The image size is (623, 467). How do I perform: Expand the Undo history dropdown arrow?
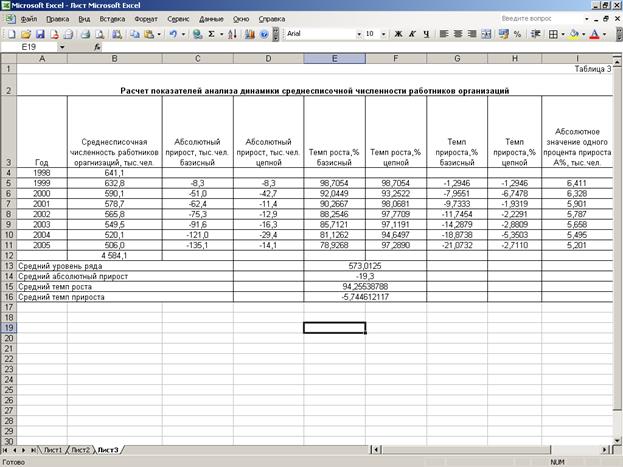(x=183, y=34)
